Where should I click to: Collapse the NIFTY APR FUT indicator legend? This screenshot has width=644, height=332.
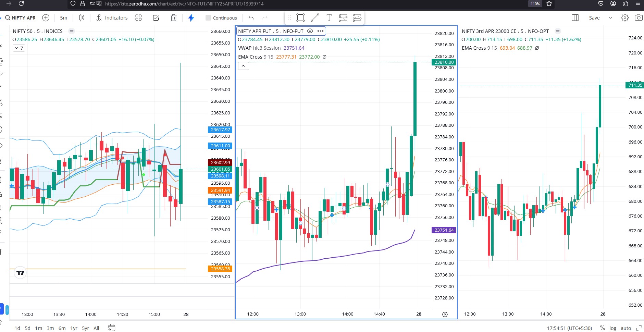pos(243,66)
